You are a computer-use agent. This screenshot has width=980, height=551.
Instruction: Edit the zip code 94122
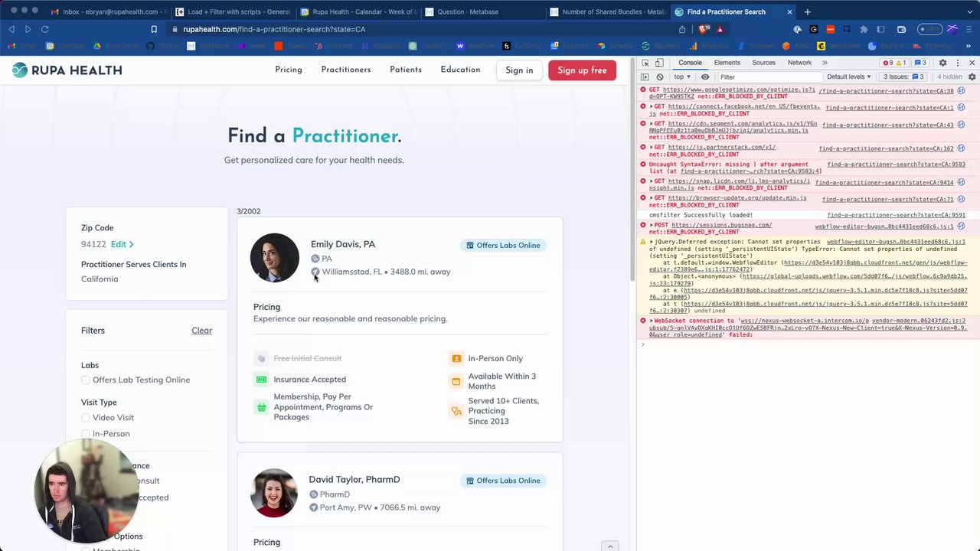[x=122, y=244]
